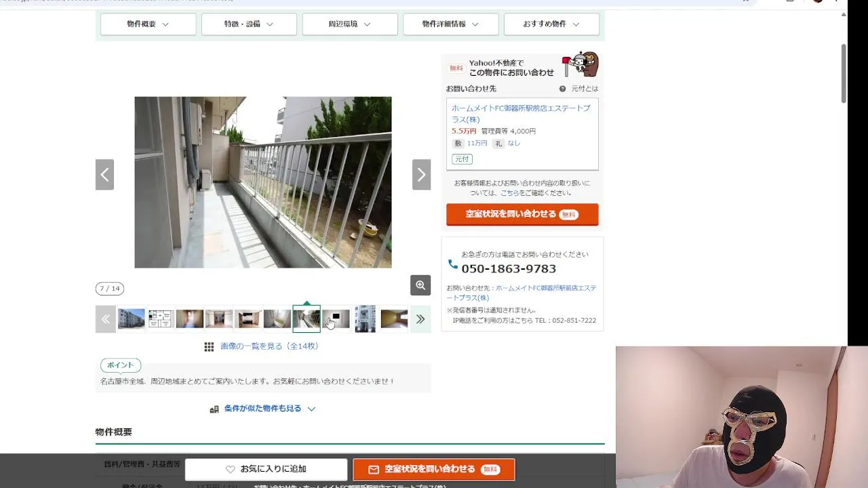The height and width of the screenshot is (488, 868).
Task: Select the fifth thumbnail showing kitchen
Action: pos(248,319)
